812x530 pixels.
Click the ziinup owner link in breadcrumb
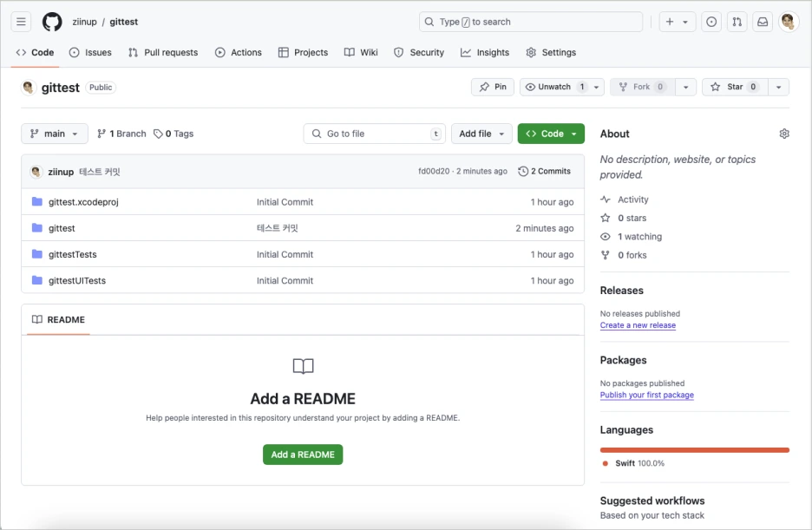click(x=84, y=22)
